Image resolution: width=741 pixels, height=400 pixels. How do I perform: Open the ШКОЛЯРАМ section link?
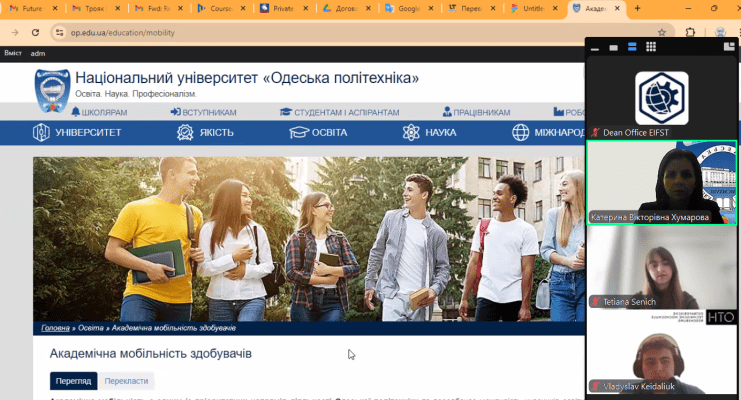[104, 113]
